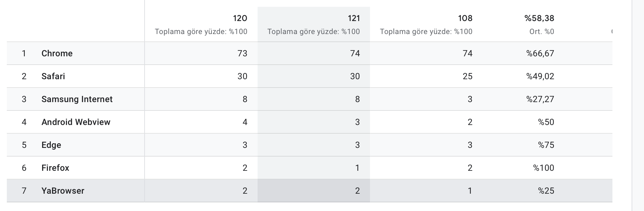Click the %58,38 average rate header

pos(539,18)
